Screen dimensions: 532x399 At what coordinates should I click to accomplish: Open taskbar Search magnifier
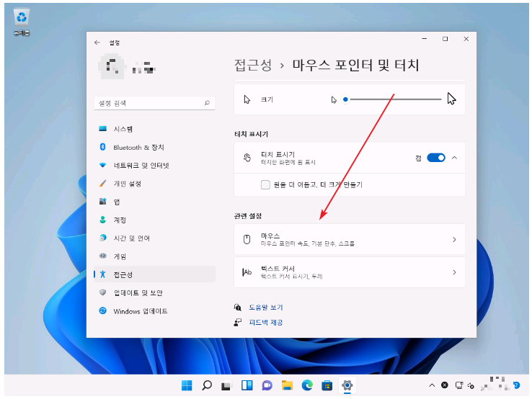(207, 385)
